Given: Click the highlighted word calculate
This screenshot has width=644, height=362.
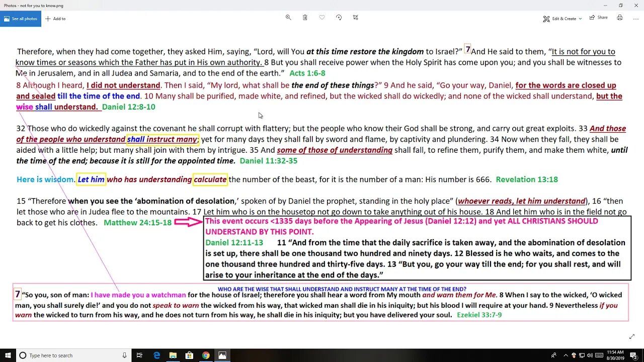Looking at the screenshot, I should pyautogui.click(x=210, y=179).
